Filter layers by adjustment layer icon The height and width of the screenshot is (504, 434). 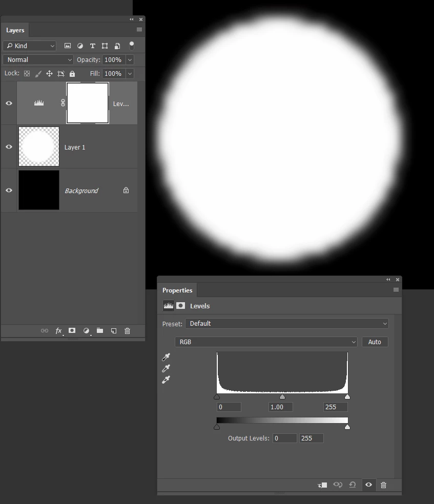pyautogui.click(x=80, y=46)
